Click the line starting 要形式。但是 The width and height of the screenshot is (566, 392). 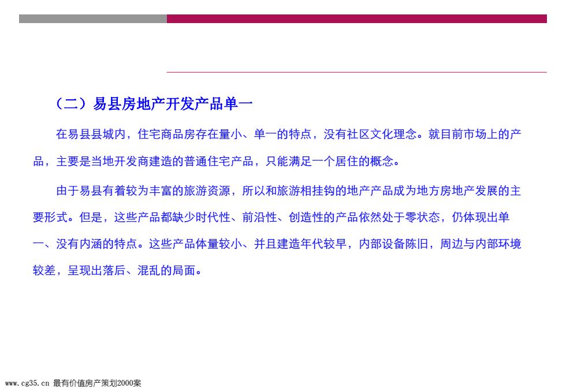point(271,217)
